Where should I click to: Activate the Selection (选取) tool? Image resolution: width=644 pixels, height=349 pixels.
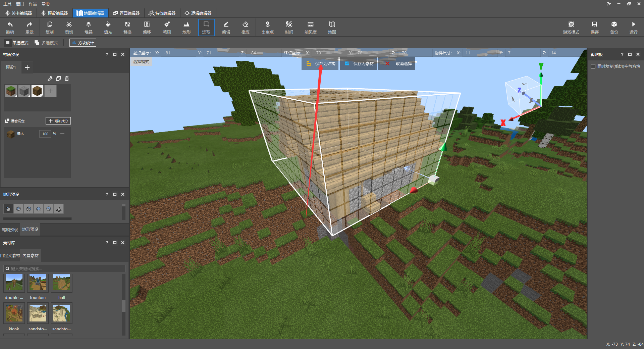click(206, 28)
